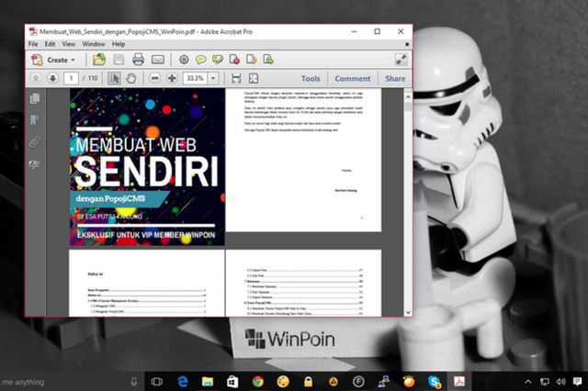Image resolution: width=588 pixels, height=391 pixels.
Task: Switch to Read Mode expand icon
Action: tap(401, 60)
